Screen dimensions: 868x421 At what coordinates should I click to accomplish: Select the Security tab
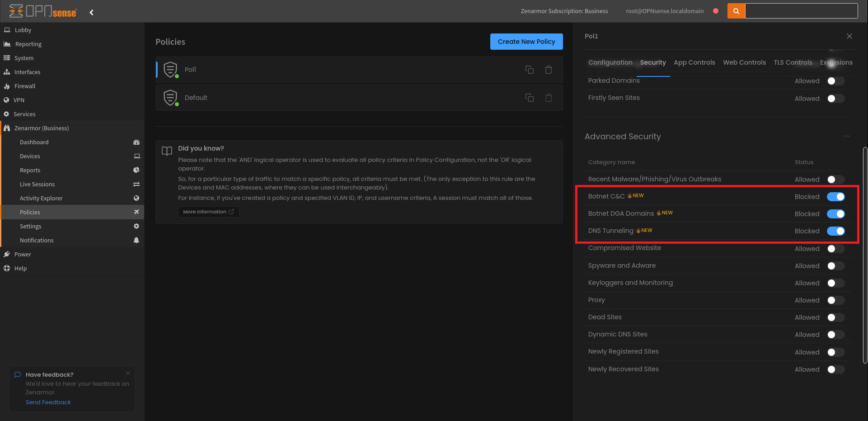coord(653,62)
